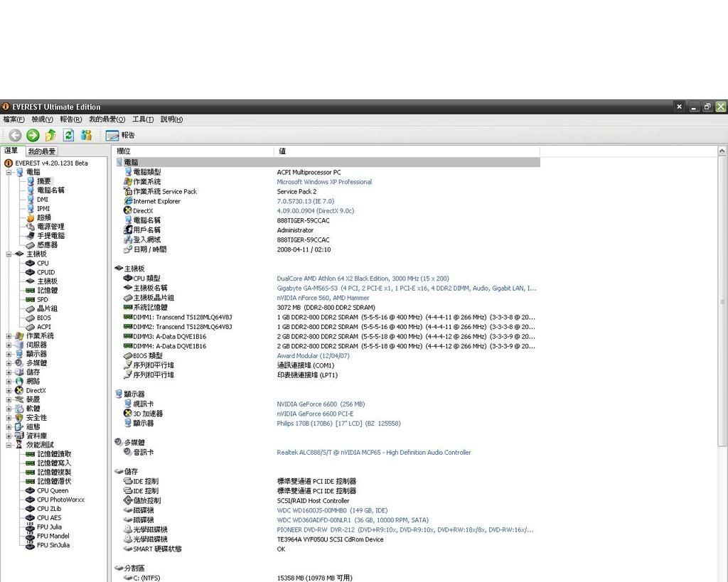Open the 報告(R) menu

[x=71, y=119]
